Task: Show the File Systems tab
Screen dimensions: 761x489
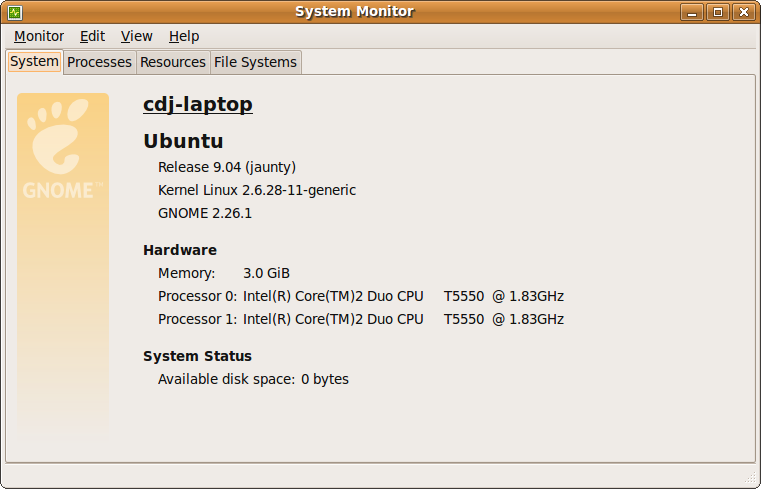Action: (x=255, y=62)
